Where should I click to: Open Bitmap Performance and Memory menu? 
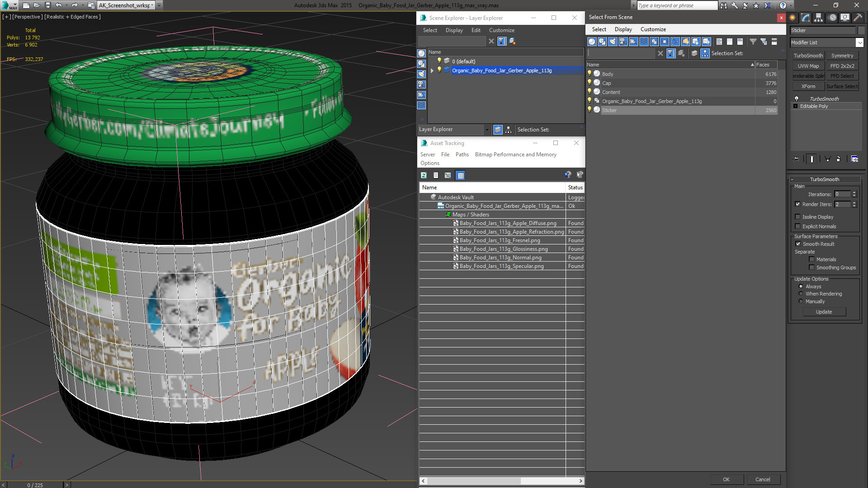pos(515,155)
